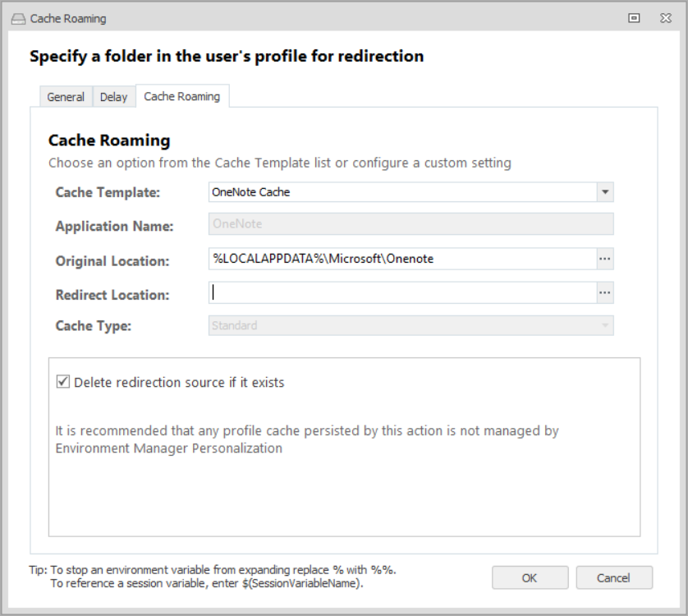Maximize the Cache Roaming dialog window
The width and height of the screenshot is (688, 616).
pos(634,18)
